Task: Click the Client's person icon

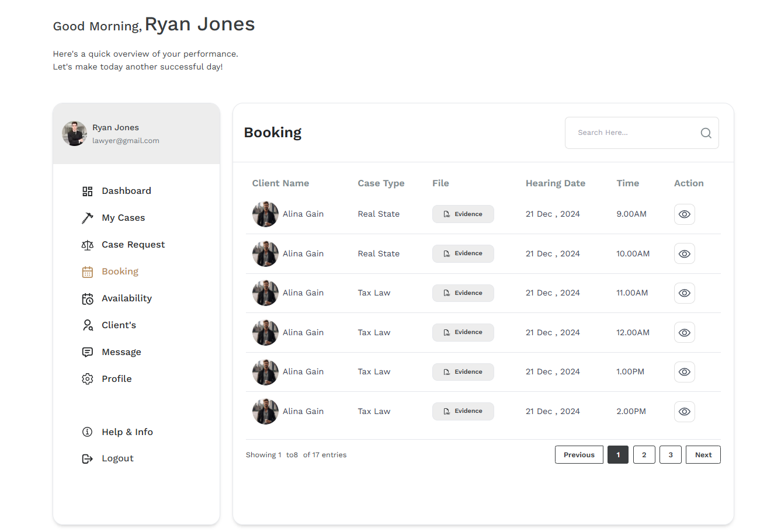Action: 88,325
